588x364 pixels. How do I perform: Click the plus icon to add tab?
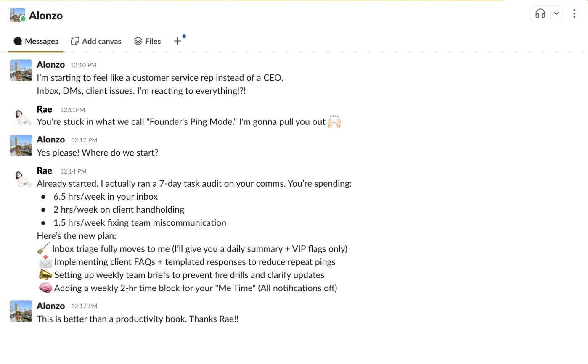click(x=177, y=41)
